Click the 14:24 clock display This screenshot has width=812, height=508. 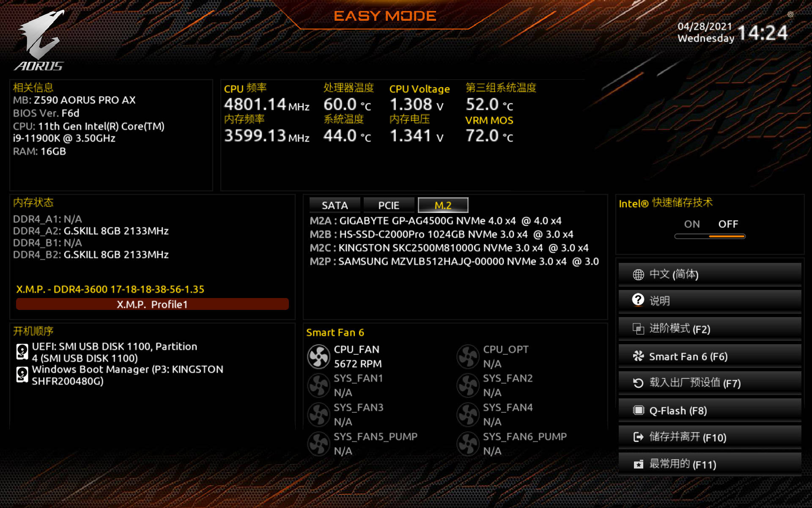(762, 33)
